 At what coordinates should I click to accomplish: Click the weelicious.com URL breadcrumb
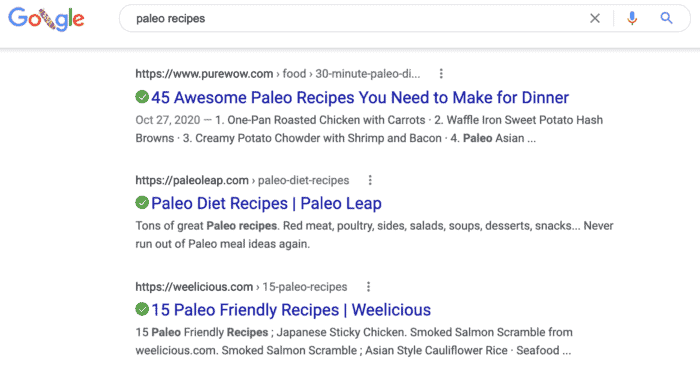coord(241,287)
